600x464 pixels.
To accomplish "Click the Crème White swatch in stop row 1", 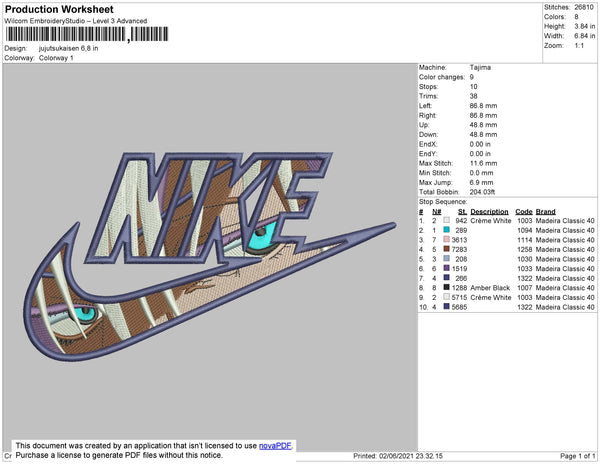I will (447, 221).
